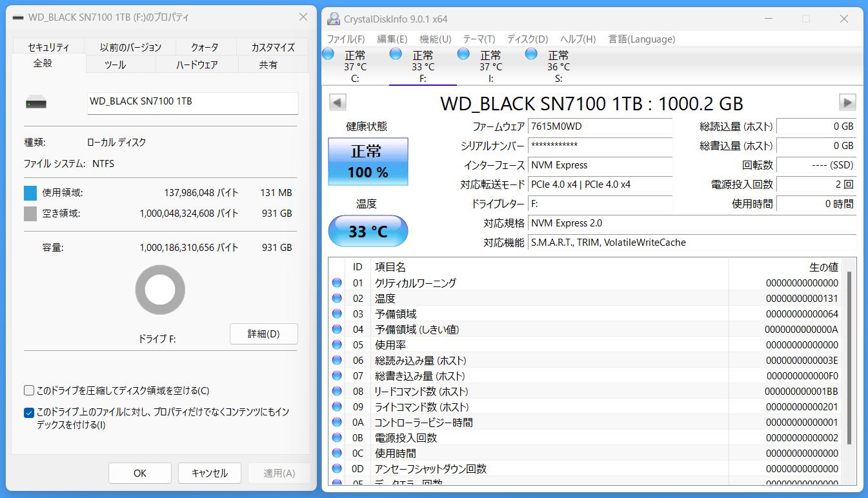Image resolution: width=868 pixels, height=498 pixels.
Task: Click the status orb for drive C:
Action: (328, 54)
